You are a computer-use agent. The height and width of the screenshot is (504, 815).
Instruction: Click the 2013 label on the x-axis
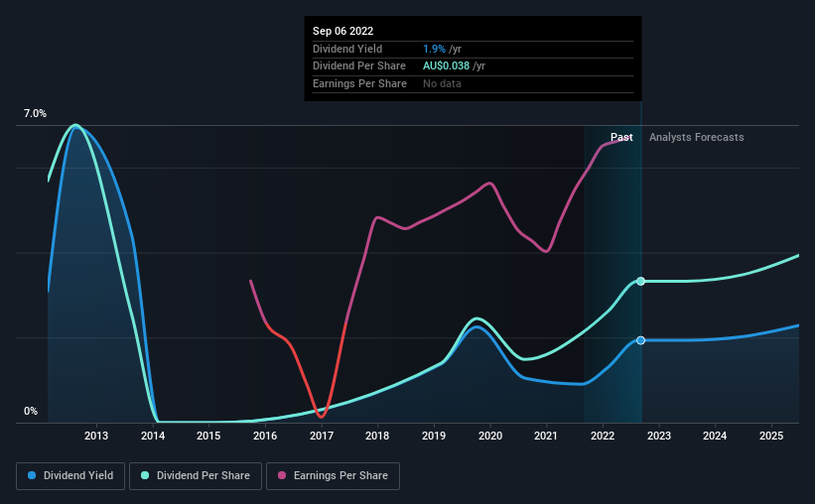(x=96, y=436)
